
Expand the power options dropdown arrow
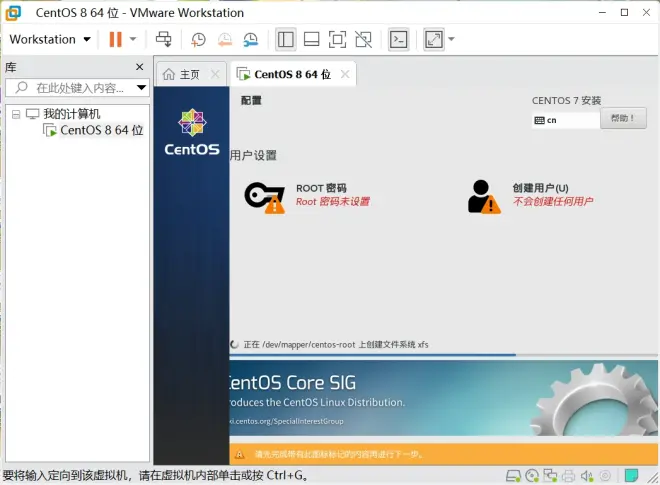(x=133, y=39)
